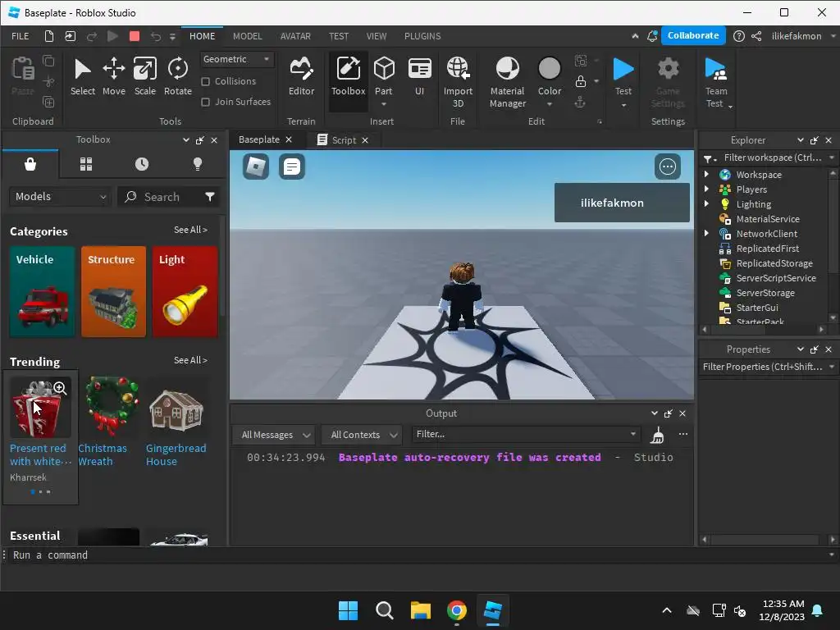Screen dimensions: 840x630
Task: Expand the Players tree node
Action: click(706, 189)
